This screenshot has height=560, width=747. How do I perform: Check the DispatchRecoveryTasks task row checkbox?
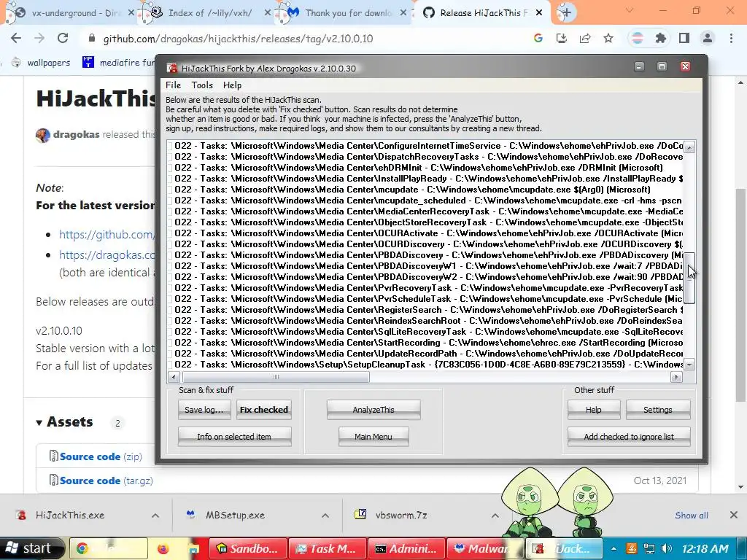[x=170, y=157]
